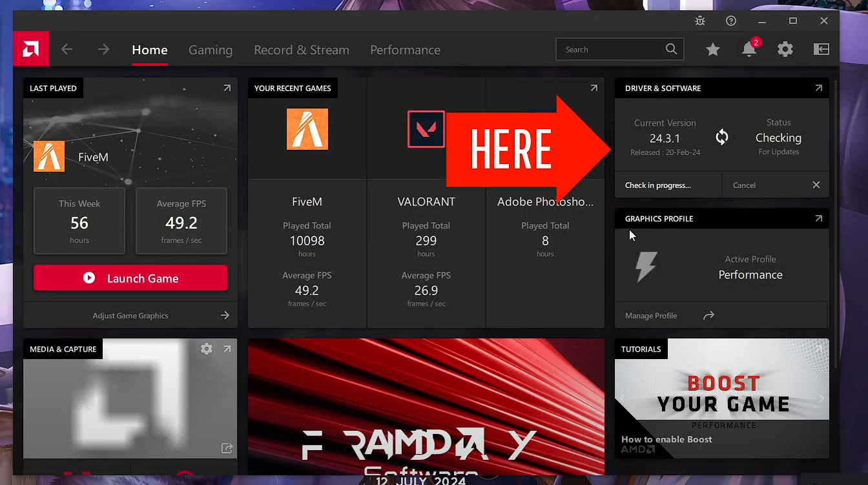Image resolution: width=868 pixels, height=485 pixels.
Task: Open notifications via the bell icon
Action: [x=749, y=49]
